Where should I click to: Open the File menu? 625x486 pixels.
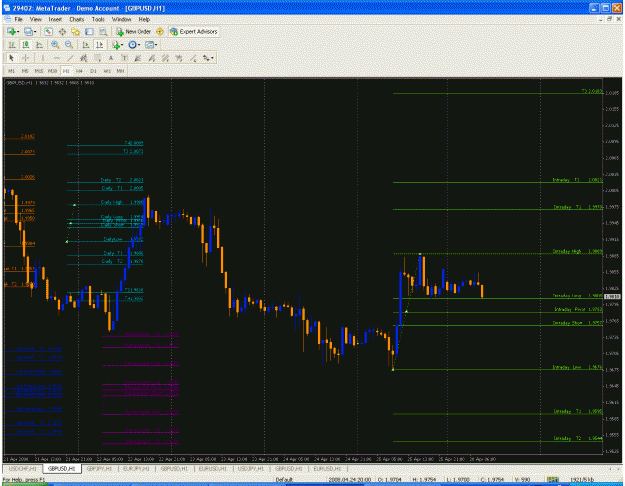coord(18,19)
